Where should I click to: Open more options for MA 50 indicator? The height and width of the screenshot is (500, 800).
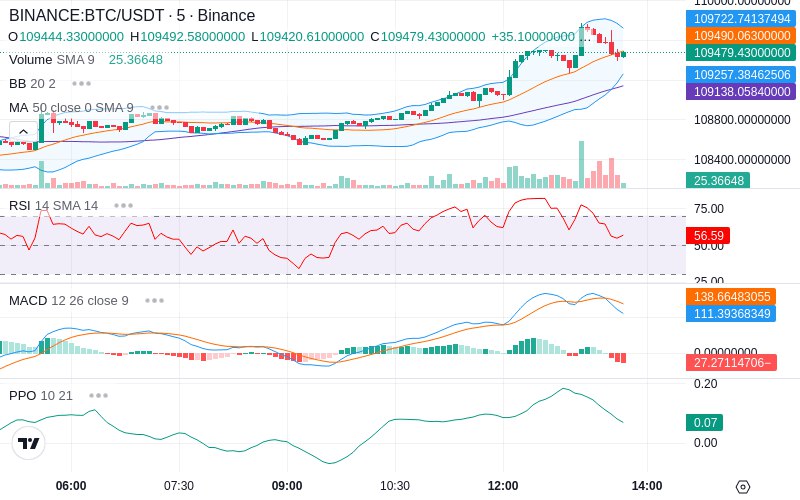click(x=160, y=108)
